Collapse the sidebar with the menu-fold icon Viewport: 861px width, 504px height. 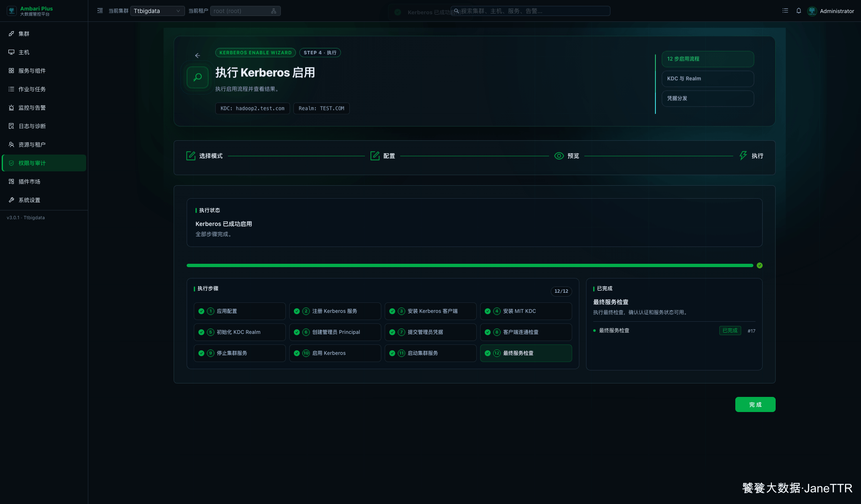100,11
